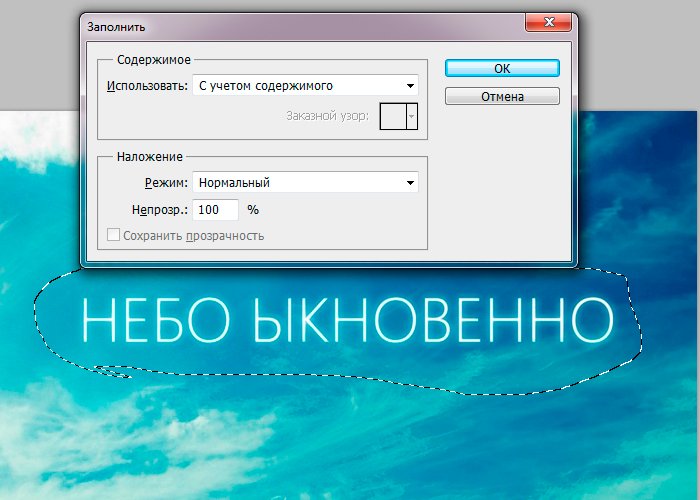Close the Заполнить dialog with X
Viewport: 700px width, 500px height.
[549, 23]
